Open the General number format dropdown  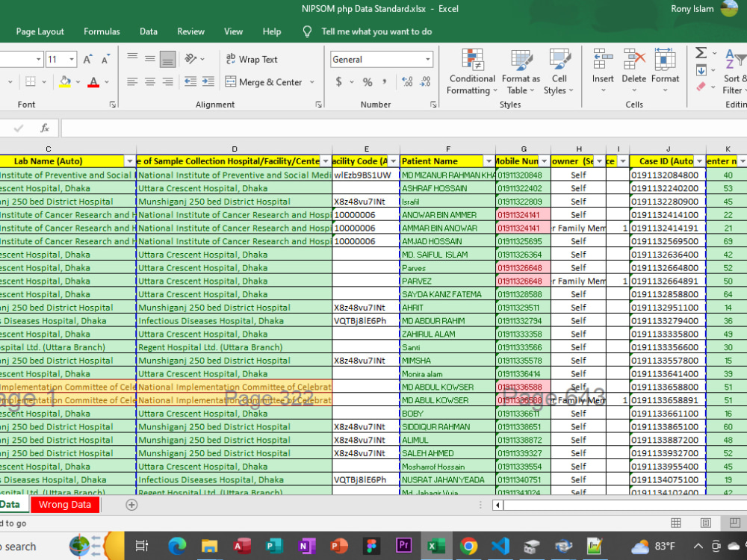pos(428,60)
